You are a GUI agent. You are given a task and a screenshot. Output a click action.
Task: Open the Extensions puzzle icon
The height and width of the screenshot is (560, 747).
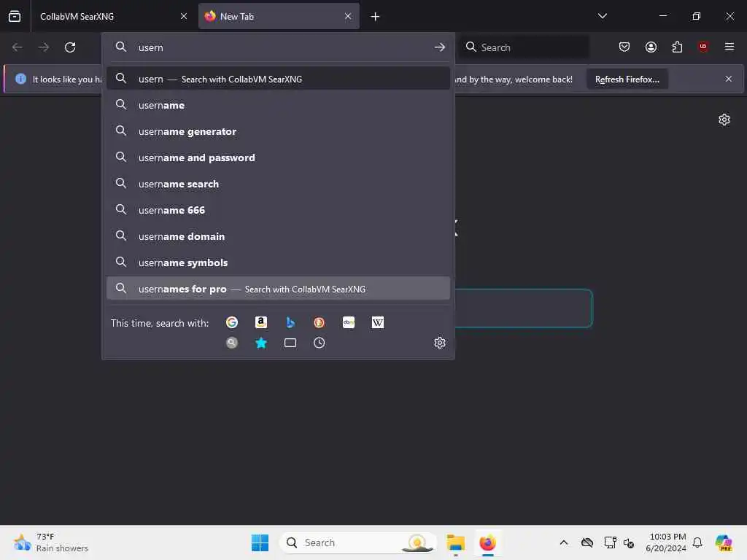(x=677, y=47)
